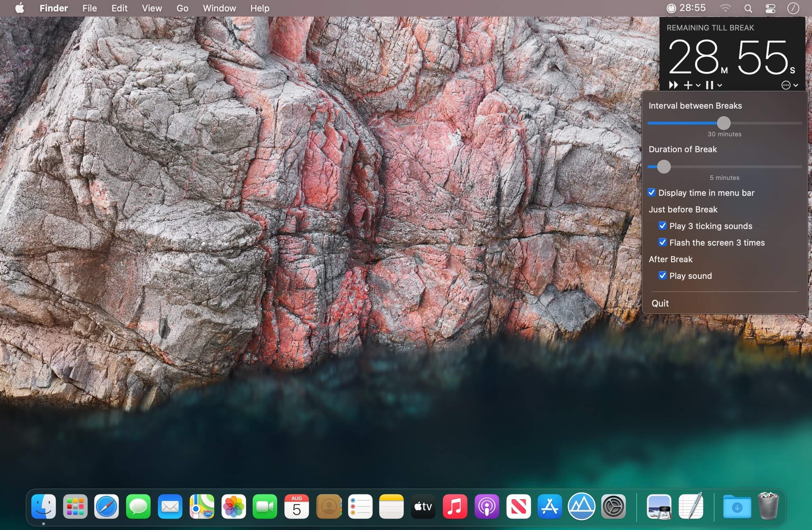Launch Safari from the Dock

tap(107, 507)
